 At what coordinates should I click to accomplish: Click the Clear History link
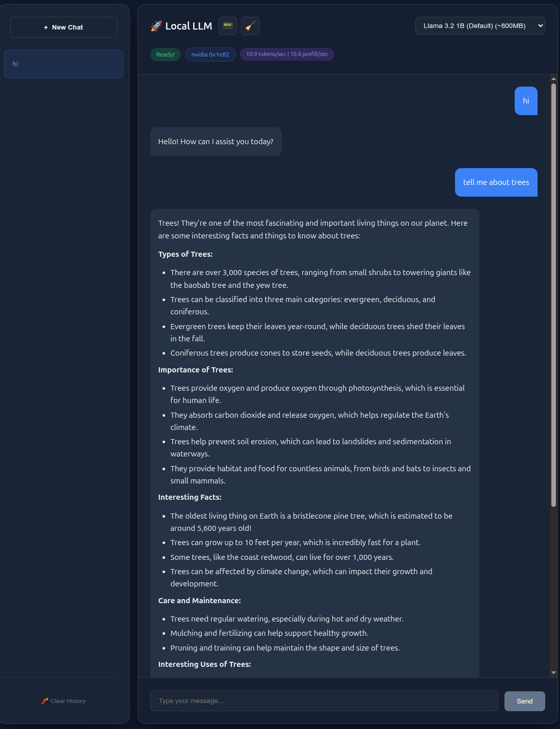pyautogui.click(x=68, y=701)
